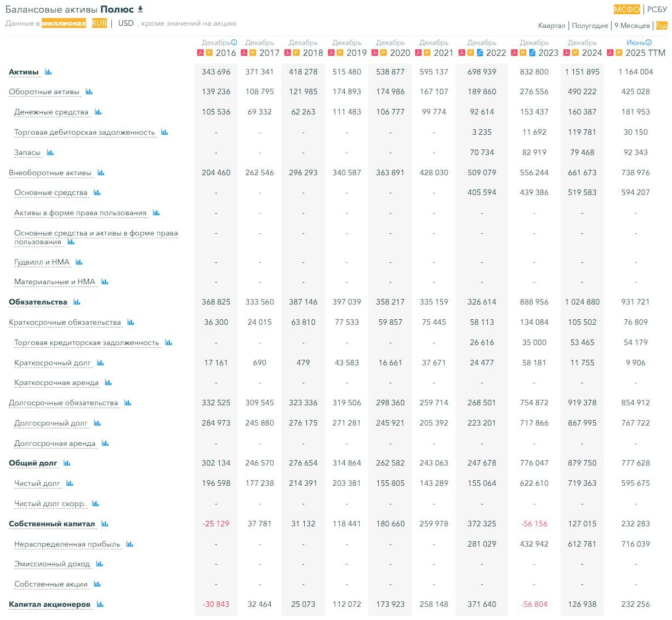This screenshot has width=672, height=620.
Task: Click Долгосрочные обязательства row label
Action: point(63,403)
